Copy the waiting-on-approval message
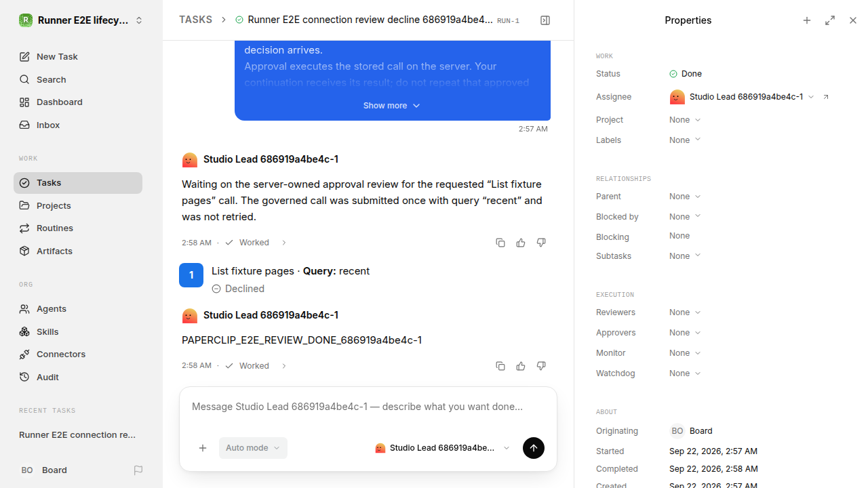Image resolution: width=868 pixels, height=488 pixels. 500,243
